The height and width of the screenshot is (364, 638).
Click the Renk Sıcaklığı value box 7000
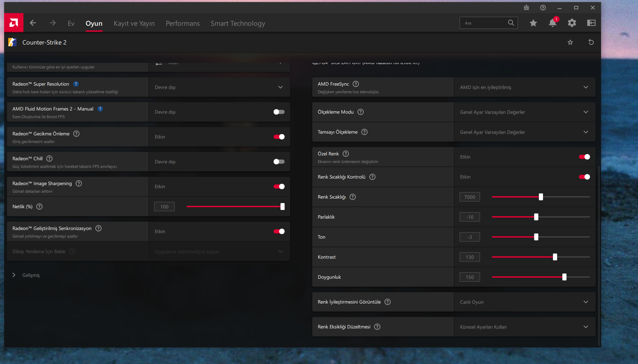coord(470,197)
